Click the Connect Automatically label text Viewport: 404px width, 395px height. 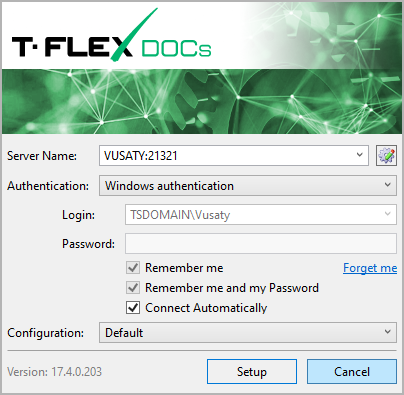coord(206,308)
